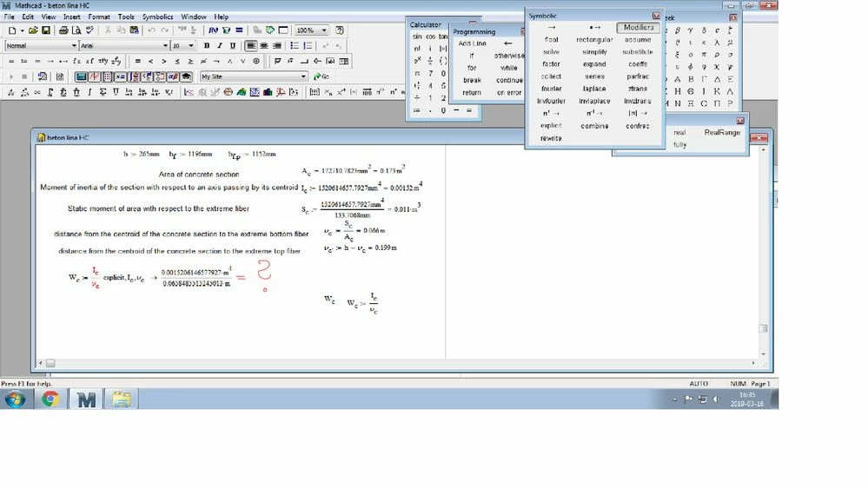The width and height of the screenshot is (868, 488).
Task: Click 'simplify' keyword in Symbolic palette
Action: 594,51
